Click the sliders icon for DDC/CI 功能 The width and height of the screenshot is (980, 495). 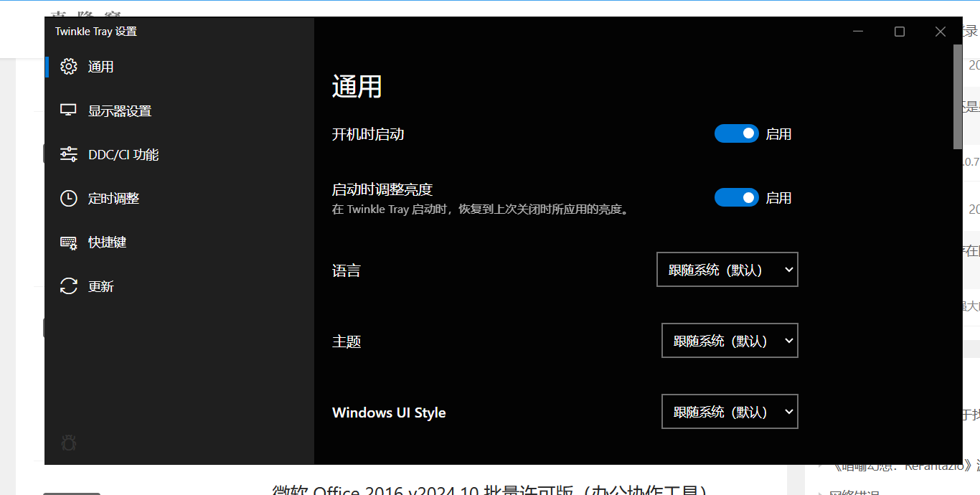pyautogui.click(x=69, y=154)
